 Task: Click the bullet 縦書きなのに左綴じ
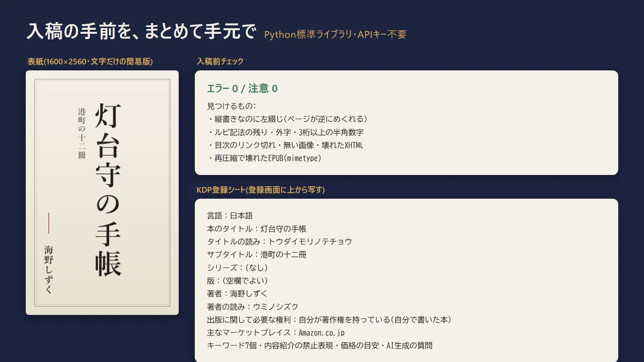[x=287, y=119]
